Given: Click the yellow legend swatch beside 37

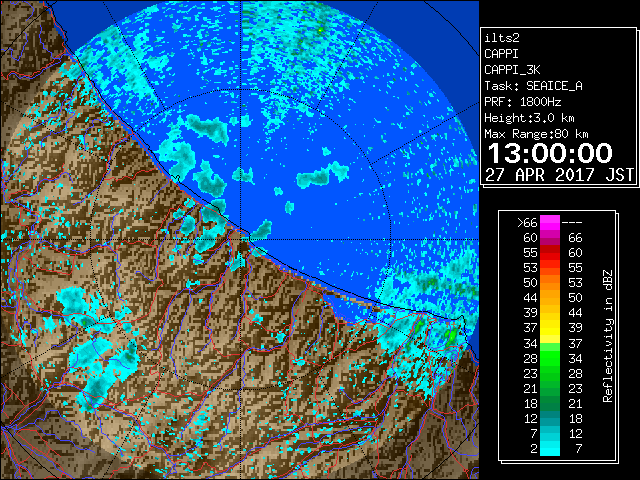Looking at the screenshot, I should point(550,328).
